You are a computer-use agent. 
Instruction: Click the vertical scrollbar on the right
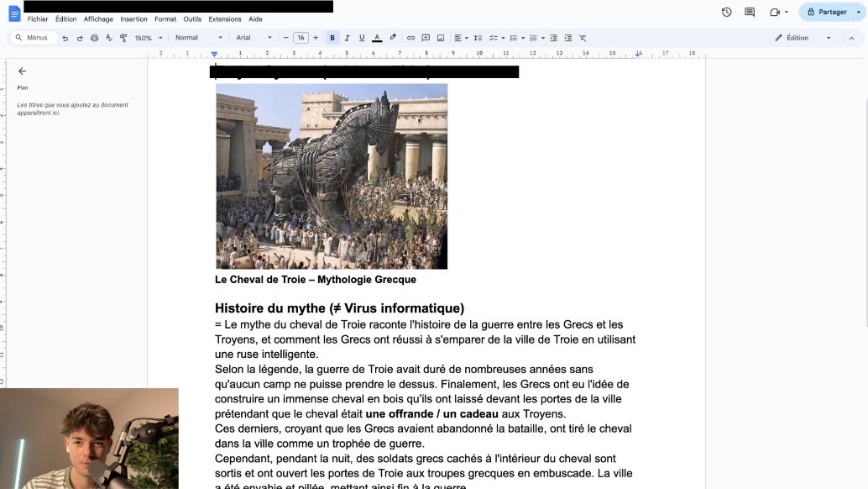pos(866,213)
